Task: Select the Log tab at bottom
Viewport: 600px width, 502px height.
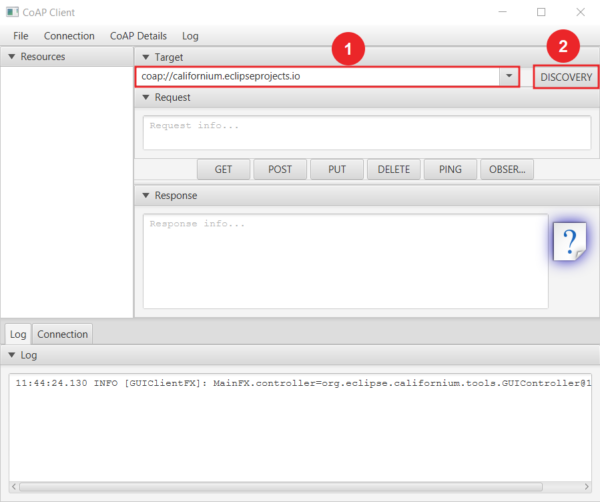Action: coord(18,334)
